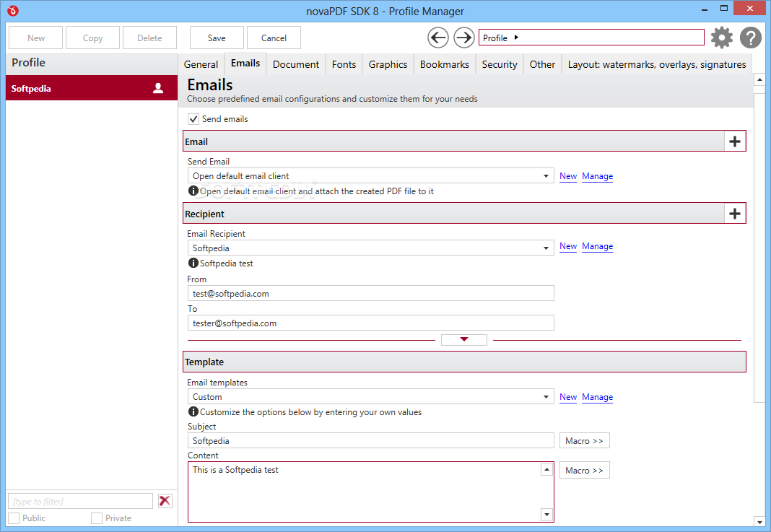Click the forward navigation arrow icon
771x532 pixels.
(463, 38)
